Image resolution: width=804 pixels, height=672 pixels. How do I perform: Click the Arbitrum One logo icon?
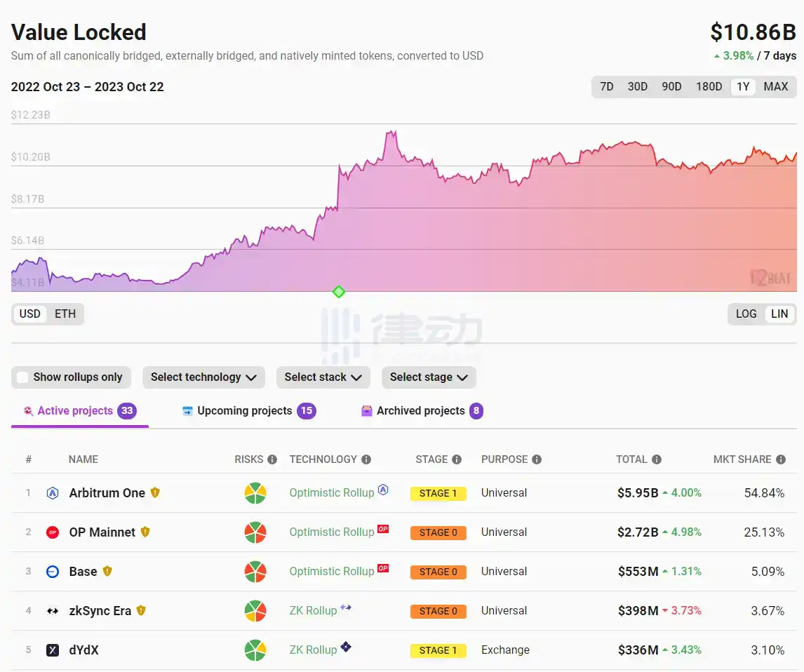point(52,493)
